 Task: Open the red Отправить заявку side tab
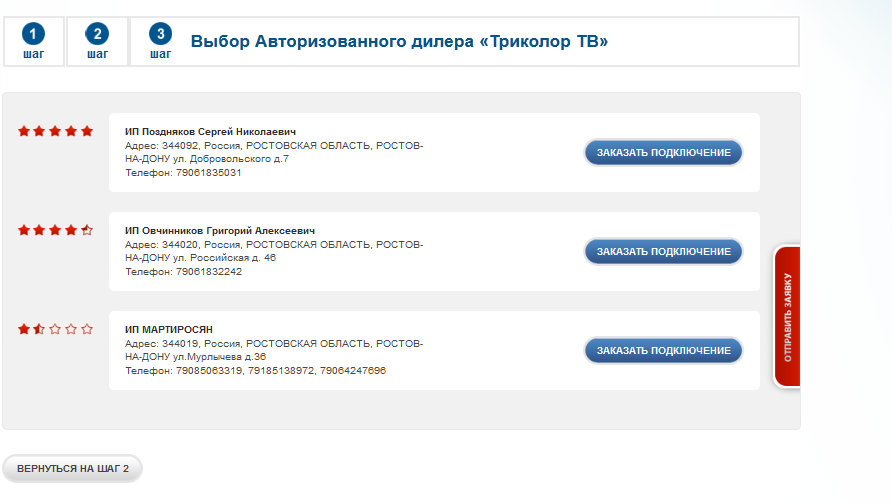coord(787,316)
